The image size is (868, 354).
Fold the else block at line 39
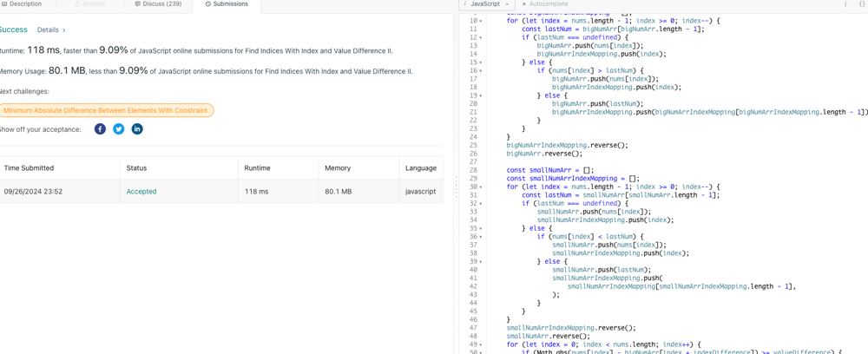481,262
